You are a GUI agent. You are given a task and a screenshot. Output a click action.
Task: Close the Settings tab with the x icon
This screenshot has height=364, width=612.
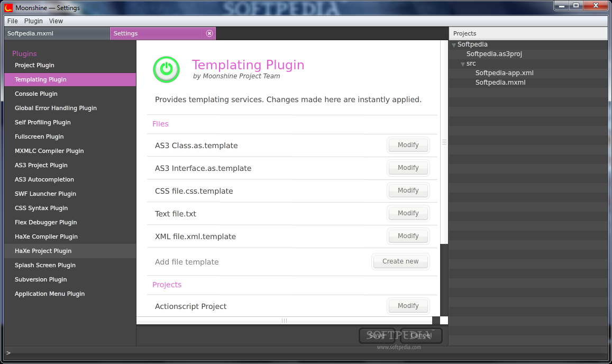coord(209,33)
